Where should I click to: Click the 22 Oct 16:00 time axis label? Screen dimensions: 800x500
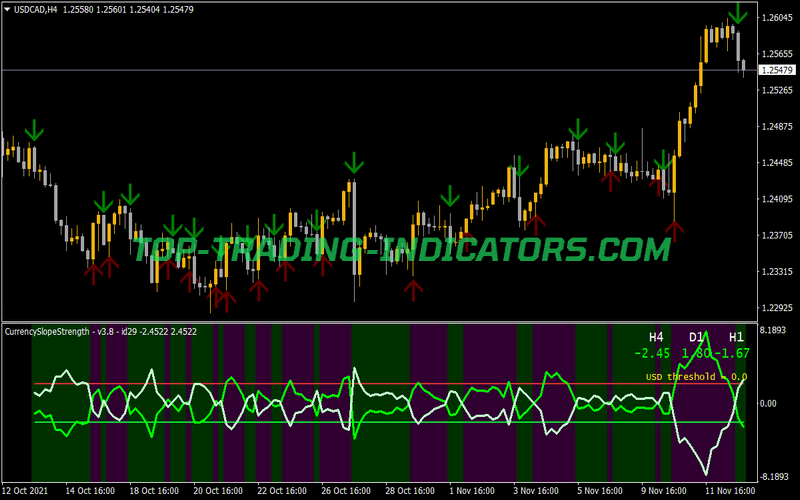click(x=282, y=491)
